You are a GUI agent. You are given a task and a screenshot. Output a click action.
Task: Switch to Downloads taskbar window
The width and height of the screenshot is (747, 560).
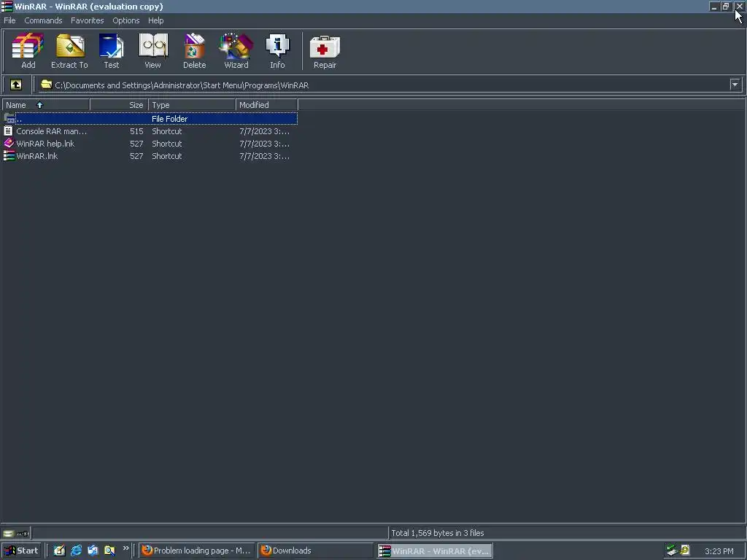(315, 551)
